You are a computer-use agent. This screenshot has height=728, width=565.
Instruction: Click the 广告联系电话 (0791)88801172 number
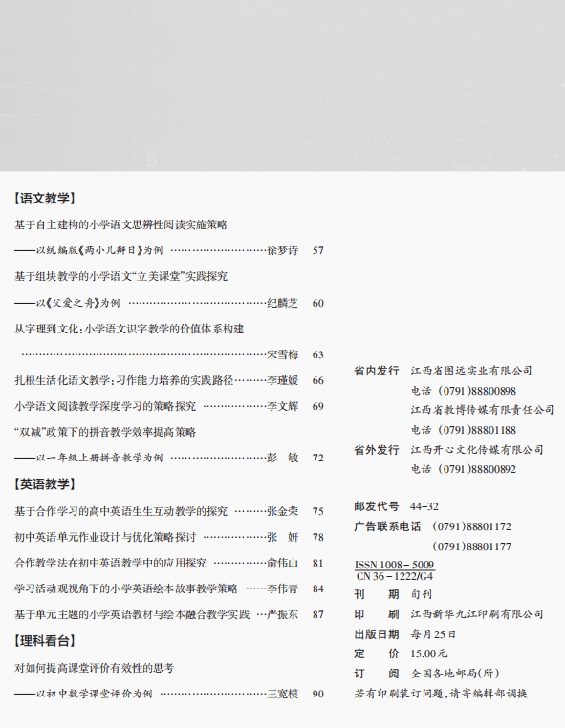(x=471, y=527)
